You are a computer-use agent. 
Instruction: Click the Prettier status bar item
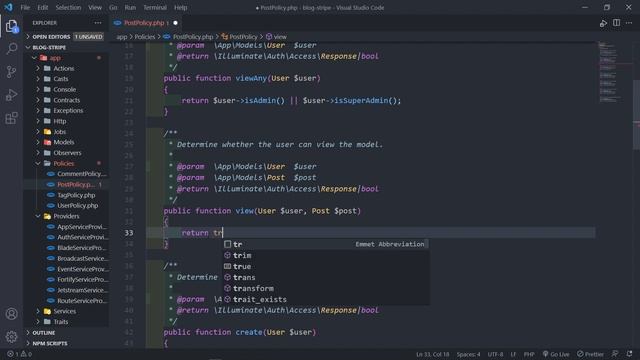click(590, 354)
